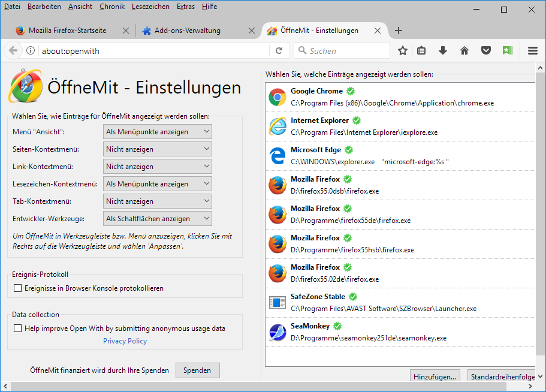Open the downloads arrow icon
This screenshot has width=546, height=392.
tap(443, 51)
